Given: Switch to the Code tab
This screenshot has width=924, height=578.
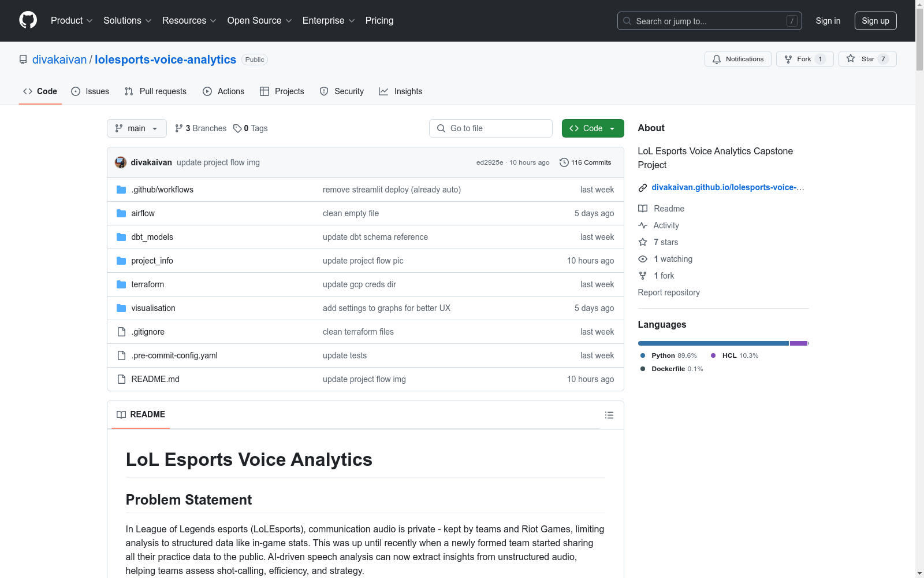Looking at the screenshot, I should (40, 91).
